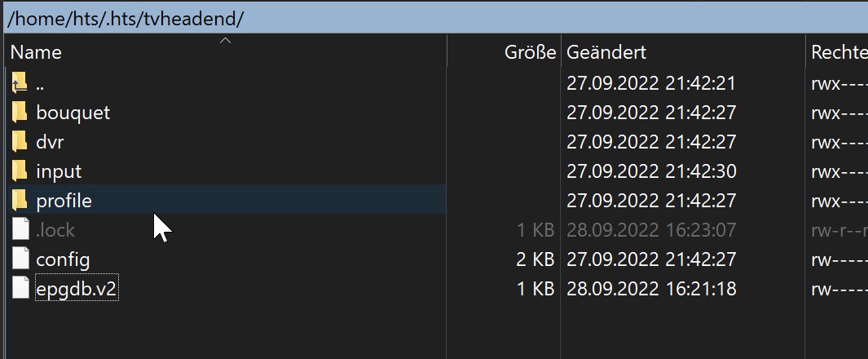The height and width of the screenshot is (359, 868).
Task: Click the modified date of the input folder
Action: tap(651, 171)
